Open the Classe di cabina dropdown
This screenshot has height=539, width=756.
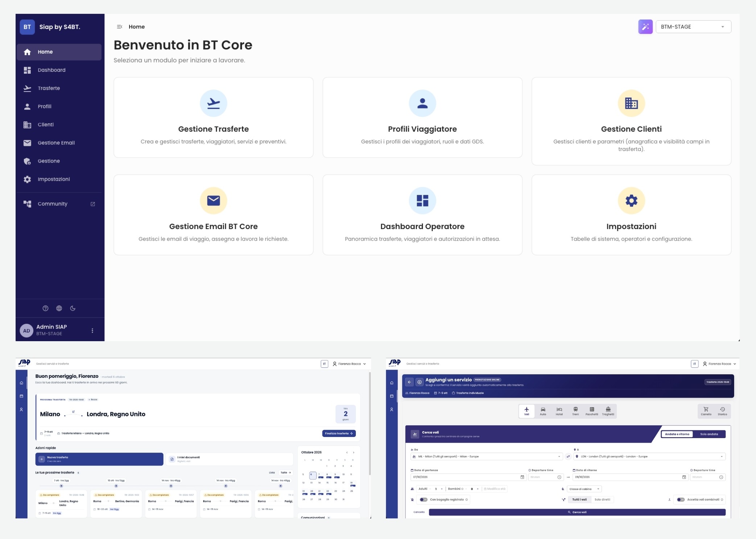[584, 489]
